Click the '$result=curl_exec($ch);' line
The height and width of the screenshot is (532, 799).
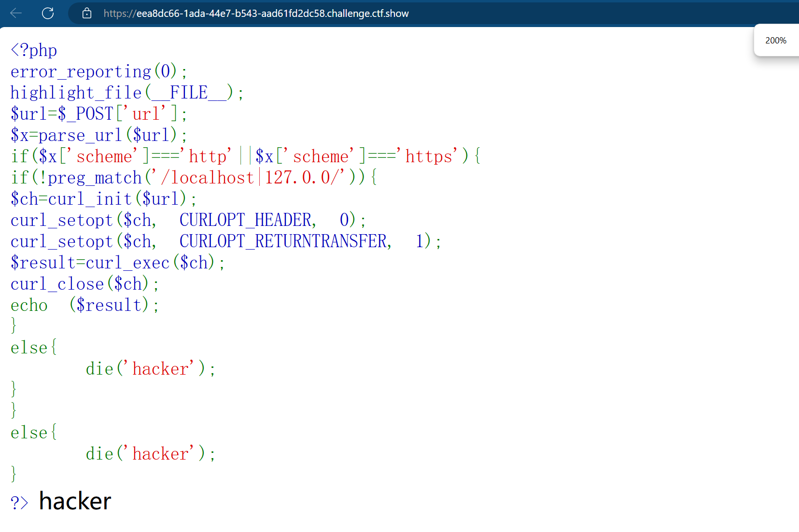(118, 263)
